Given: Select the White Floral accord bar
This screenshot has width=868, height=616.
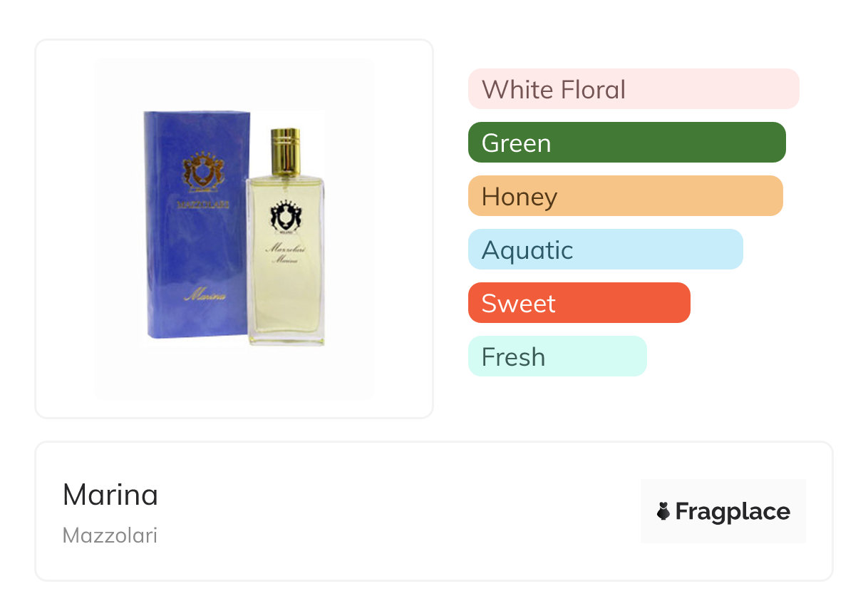Looking at the screenshot, I should click(x=633, y=89).
